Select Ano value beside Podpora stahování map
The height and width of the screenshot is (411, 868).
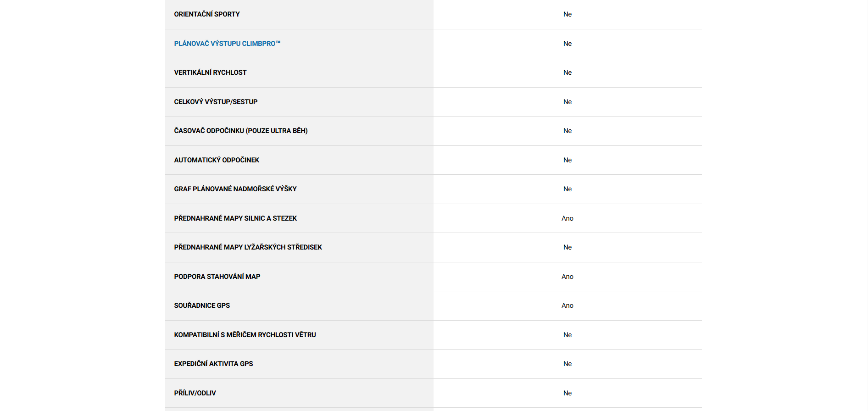568,277
